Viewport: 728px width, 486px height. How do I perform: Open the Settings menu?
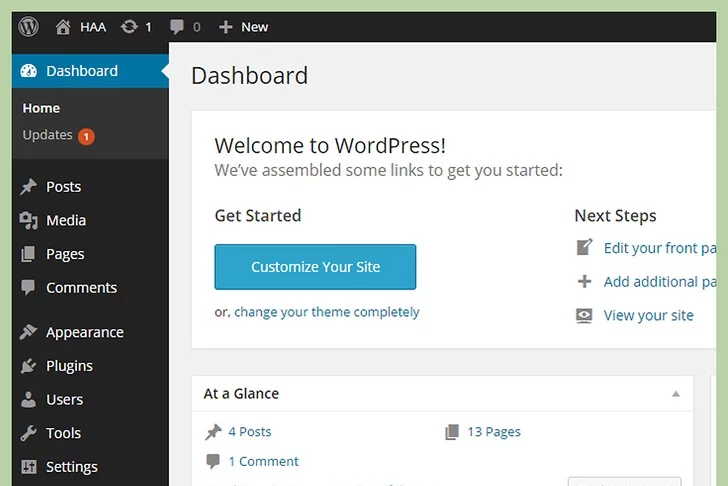(x=71, y=467)
